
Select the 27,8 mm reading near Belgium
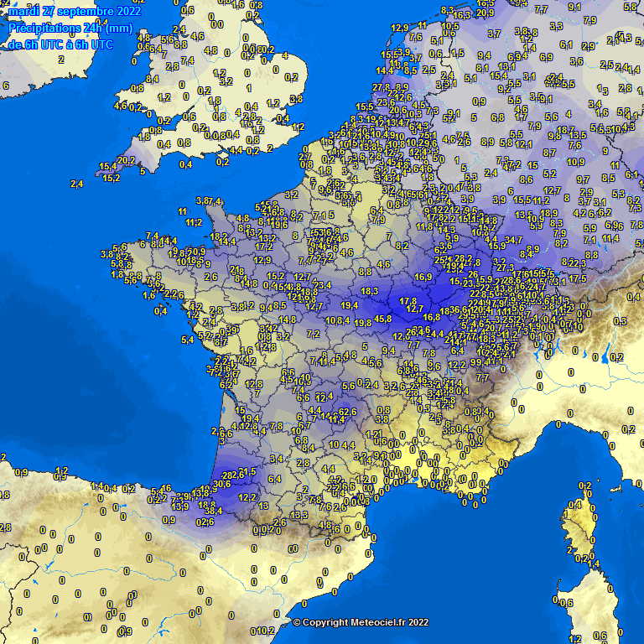(382, 87)
